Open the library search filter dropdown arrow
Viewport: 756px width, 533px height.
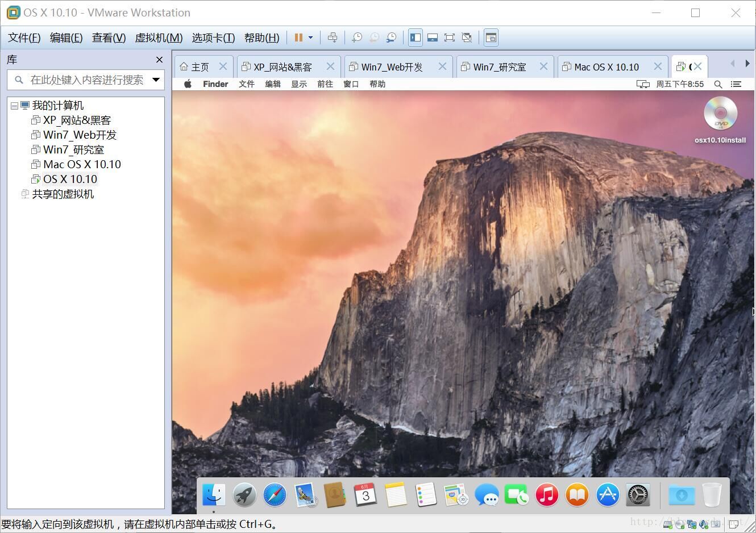pyautogui.click(x=156, y=80)
